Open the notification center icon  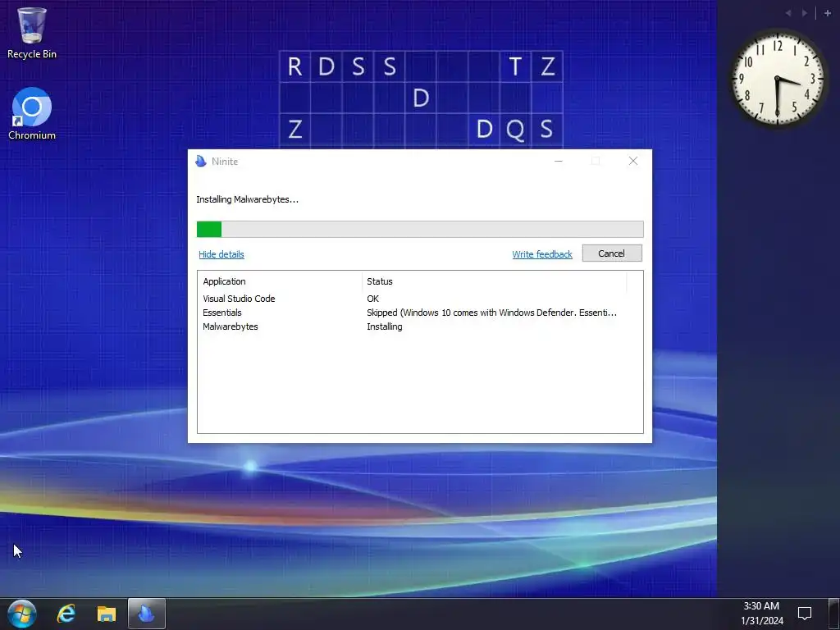[x=805, y=613]
